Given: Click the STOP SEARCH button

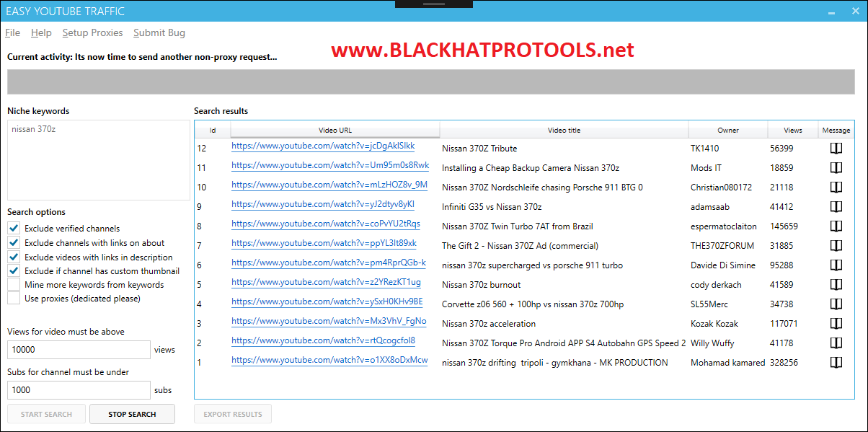Looking at the screenshot, I should pyautogui.click(x=132, y=414).
